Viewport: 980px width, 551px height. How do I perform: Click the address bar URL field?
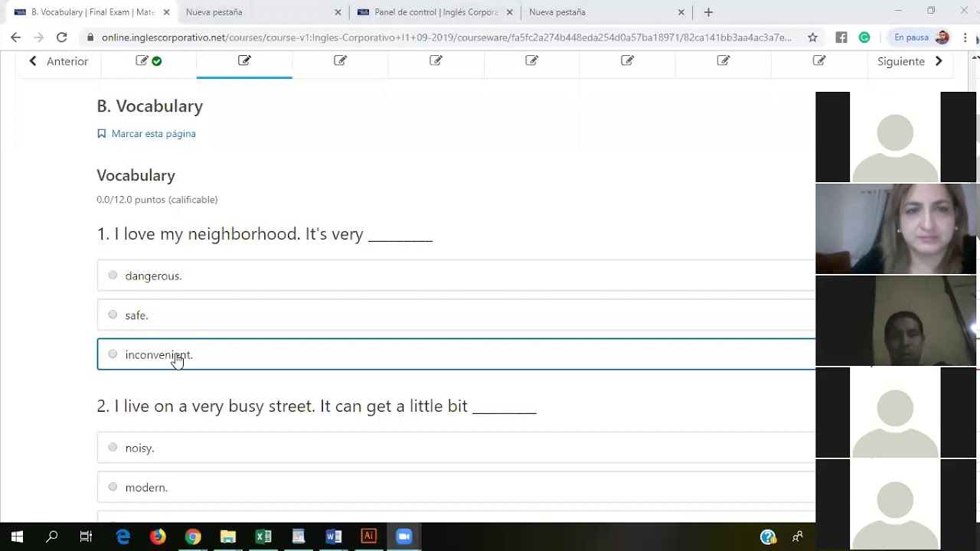[446, 37]
